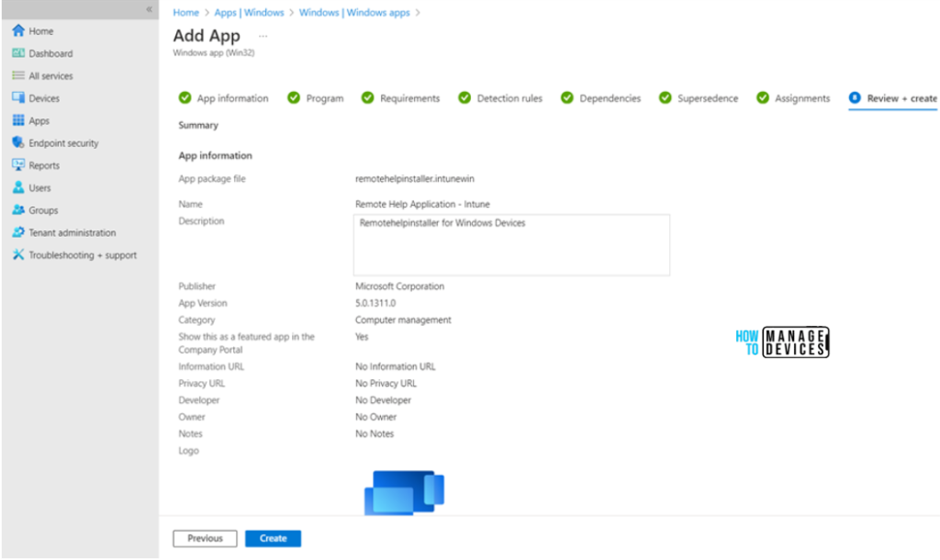
Task: Click the Tenant administration icon
Action: pos(18,232)
